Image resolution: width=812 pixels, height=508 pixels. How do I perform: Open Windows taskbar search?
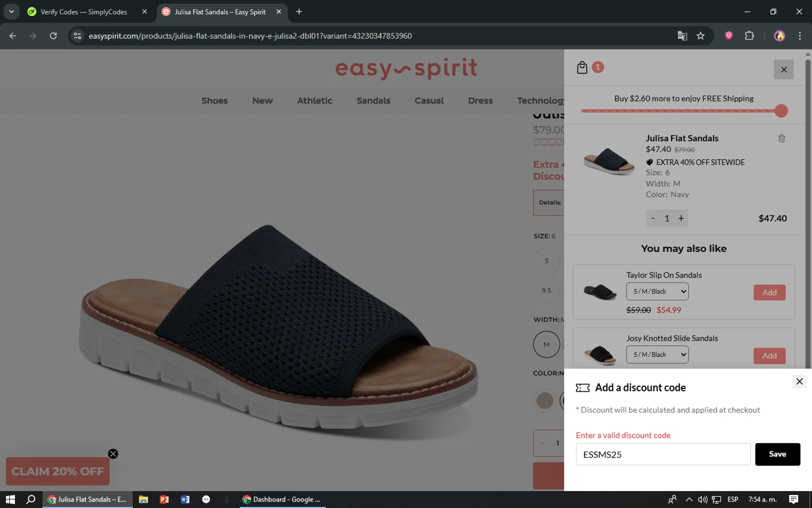pos(31,499)
